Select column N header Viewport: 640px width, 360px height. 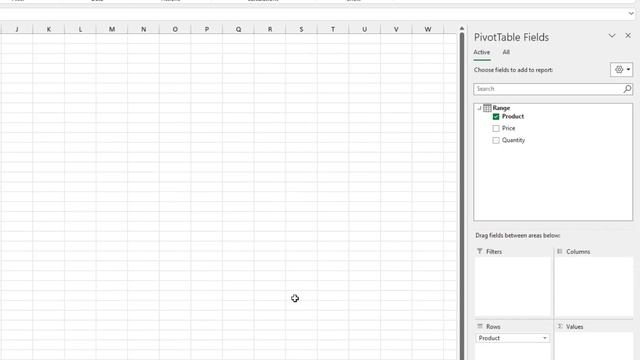pyautogui.click(x=143, y=29)
